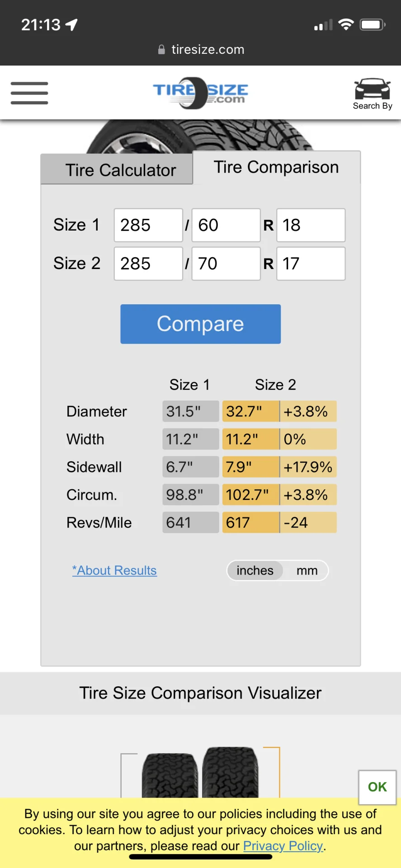Image resolution: width=401 pixels, height=868 pixels.
Task: Edit Size 2 width field 285
Action: pos(148,264)
